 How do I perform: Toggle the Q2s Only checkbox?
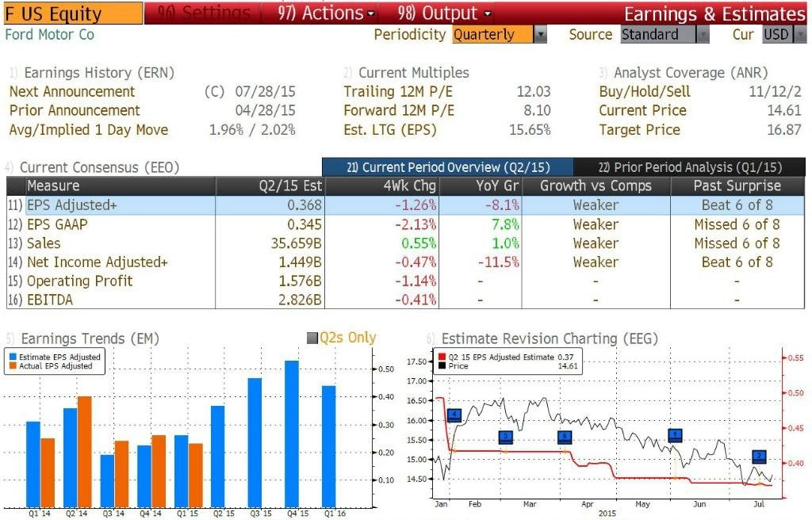tap(312, 338)
